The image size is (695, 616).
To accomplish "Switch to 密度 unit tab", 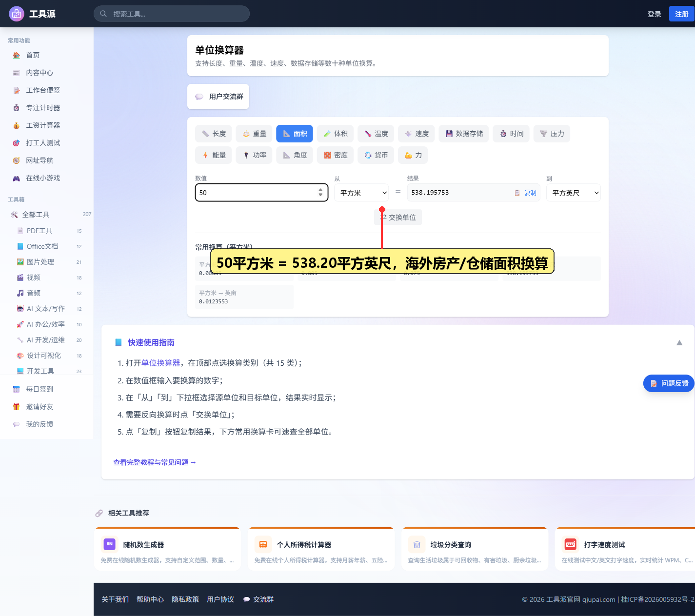I will tap(336, 155).
